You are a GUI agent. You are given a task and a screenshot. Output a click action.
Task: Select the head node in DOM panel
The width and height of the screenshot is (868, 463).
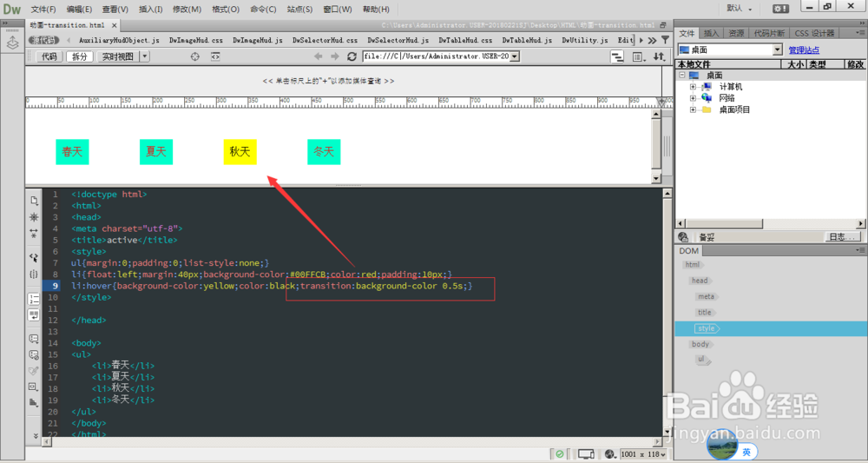(x=700, y=281)
